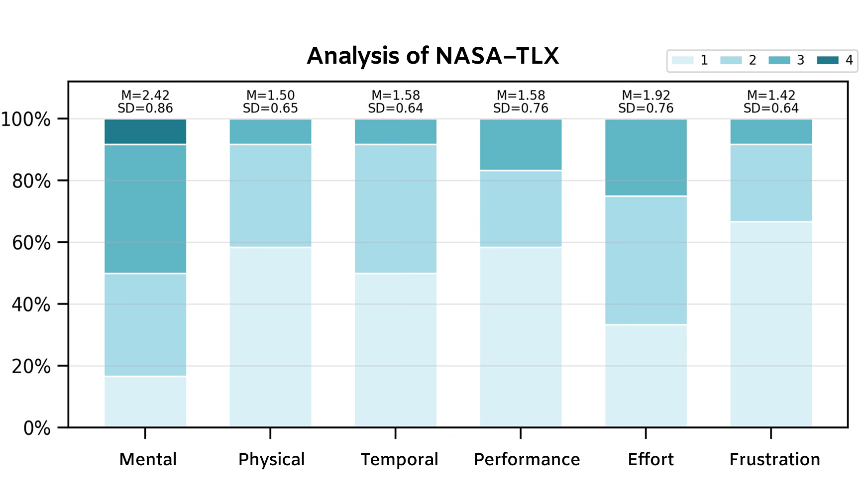Click the M=1.42 annotation above Frustration bar
This screenshot has height=504, width=866.
click(x=771, y=95)
